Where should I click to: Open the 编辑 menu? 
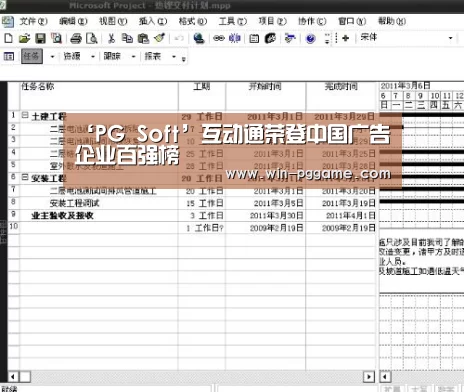click(x=73, y=21)
